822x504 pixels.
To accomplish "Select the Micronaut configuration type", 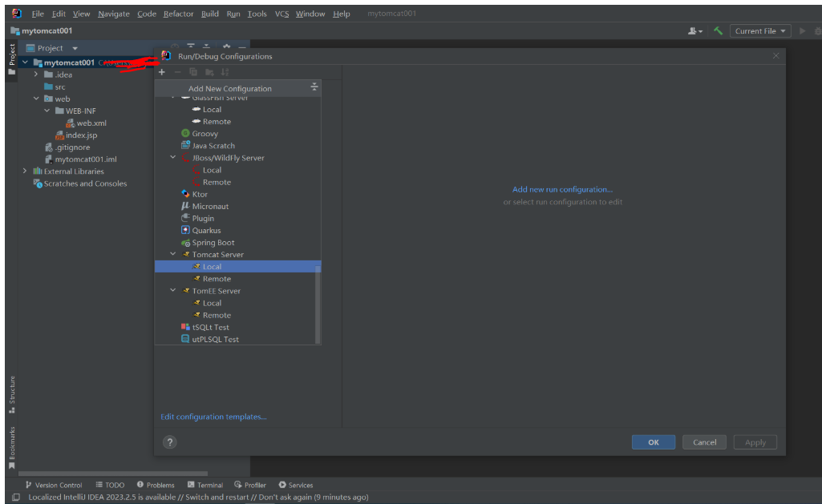I will click(209, 207).
